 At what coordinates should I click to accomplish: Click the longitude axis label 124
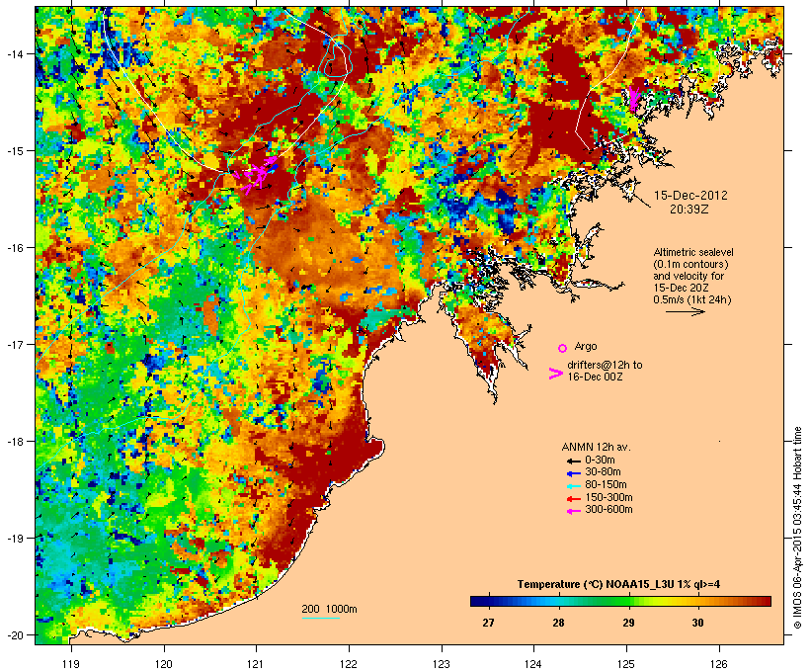coord(533,664)
